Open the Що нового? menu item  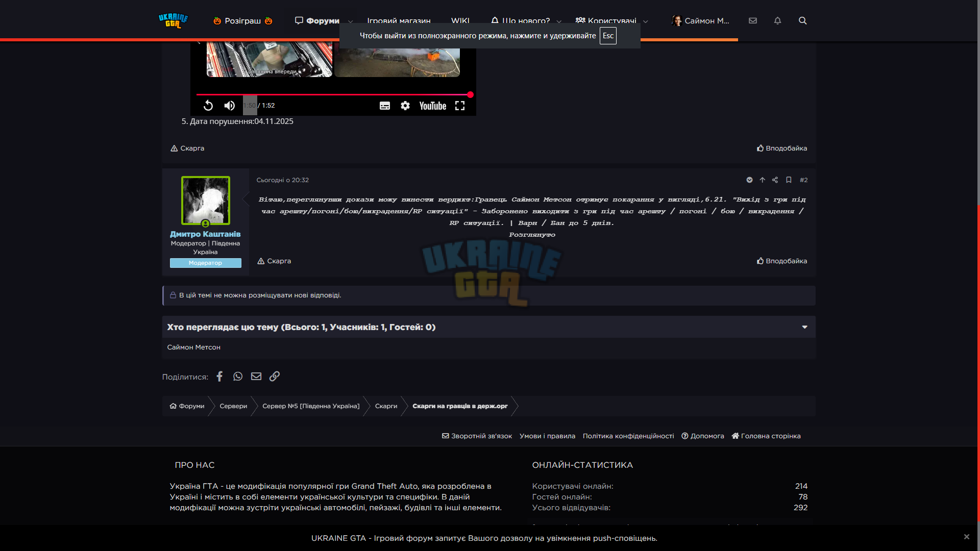[521, 21]
